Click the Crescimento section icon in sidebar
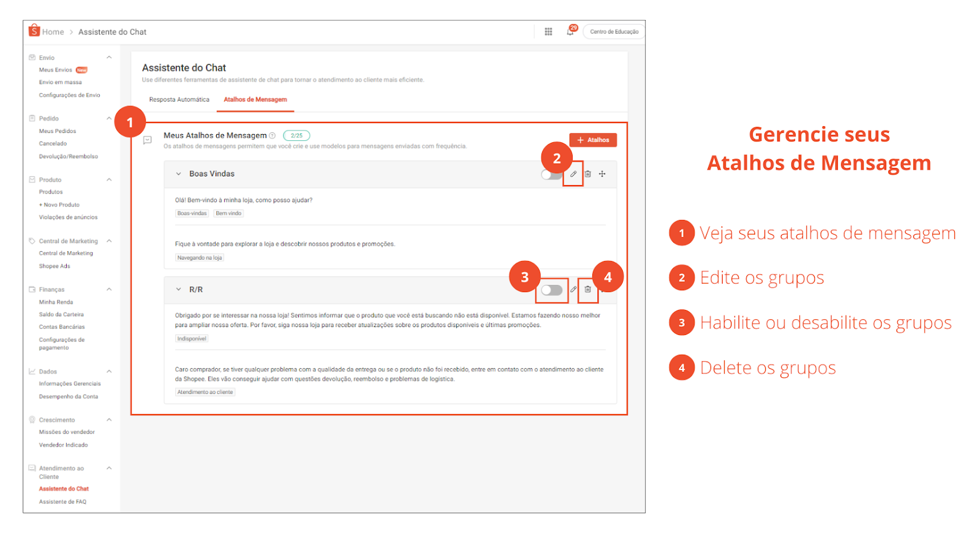The height and width of the screenshot is (536, 980). [32, 420]
